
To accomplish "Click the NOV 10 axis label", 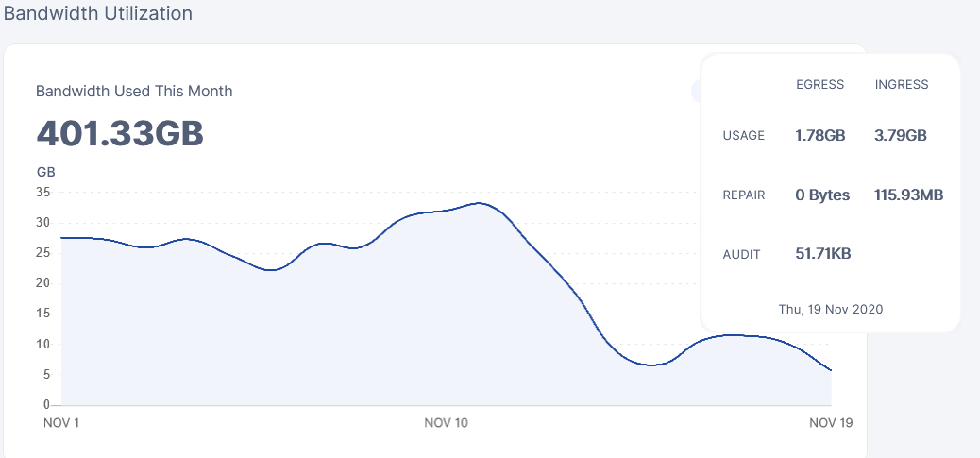I will click(x=446, y=423).
